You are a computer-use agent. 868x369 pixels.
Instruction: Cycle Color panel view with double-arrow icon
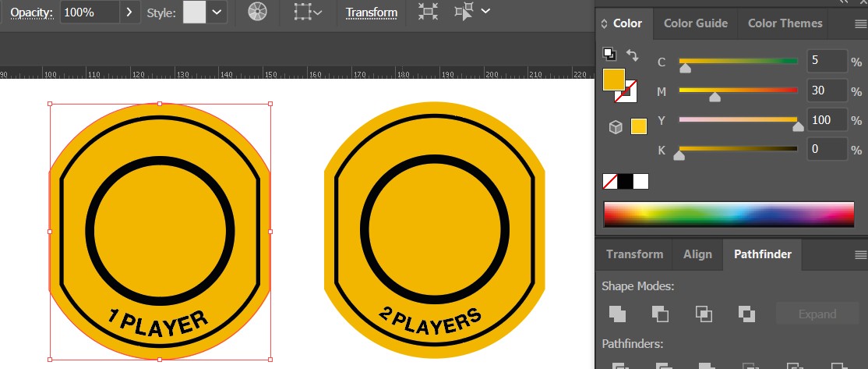(x=604, y=23)
